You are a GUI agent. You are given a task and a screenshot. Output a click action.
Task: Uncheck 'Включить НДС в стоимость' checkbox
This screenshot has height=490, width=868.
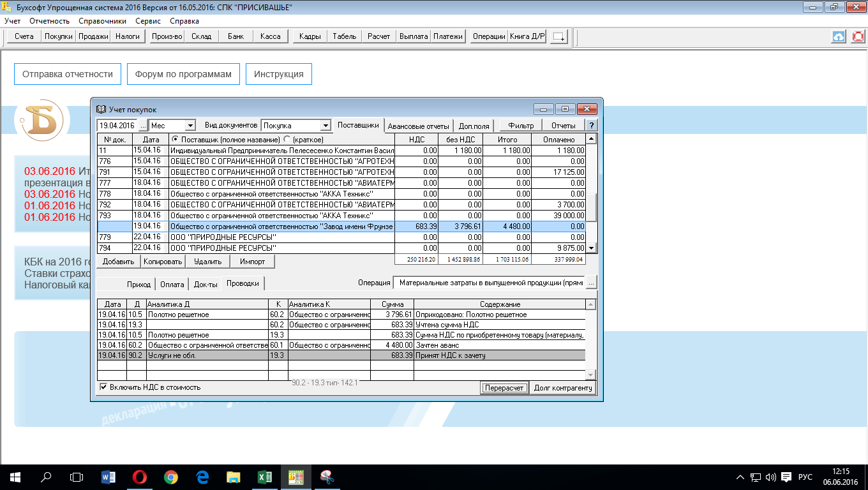(103, 387)
